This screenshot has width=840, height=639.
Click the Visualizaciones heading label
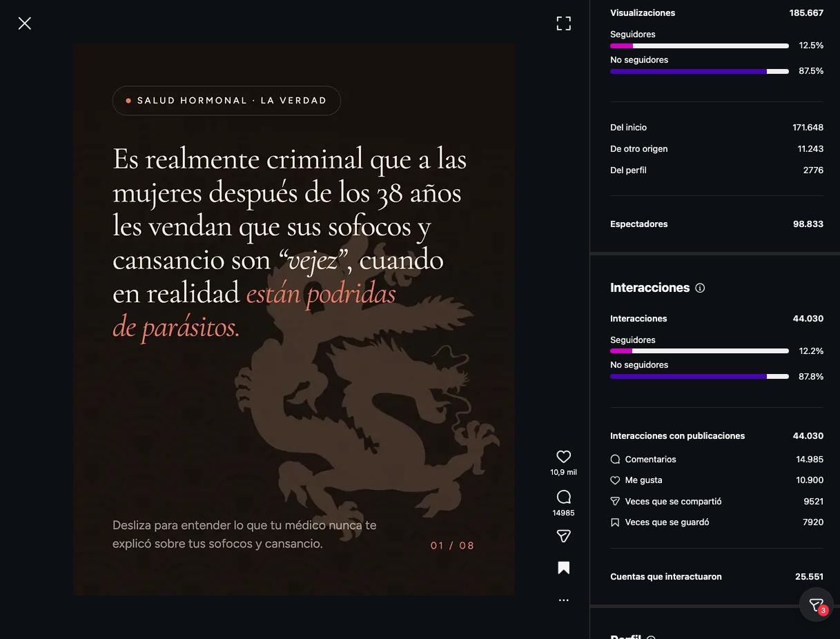pyautogui.click(x=643, y=13)
